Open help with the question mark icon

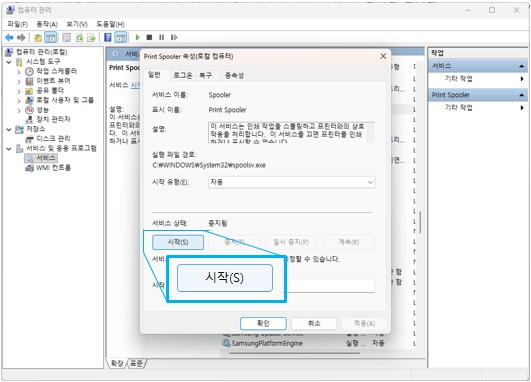107,38
